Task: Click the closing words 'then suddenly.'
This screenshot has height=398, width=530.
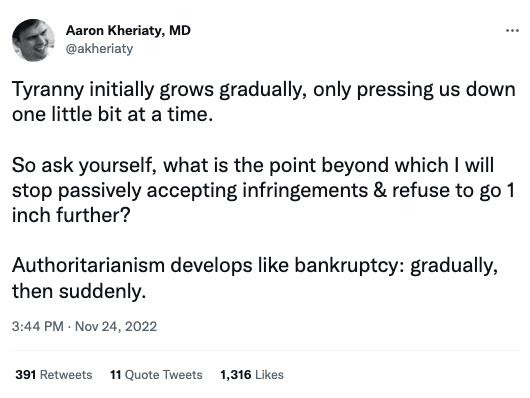Action: pyautogui.click(x=79, y=291)
